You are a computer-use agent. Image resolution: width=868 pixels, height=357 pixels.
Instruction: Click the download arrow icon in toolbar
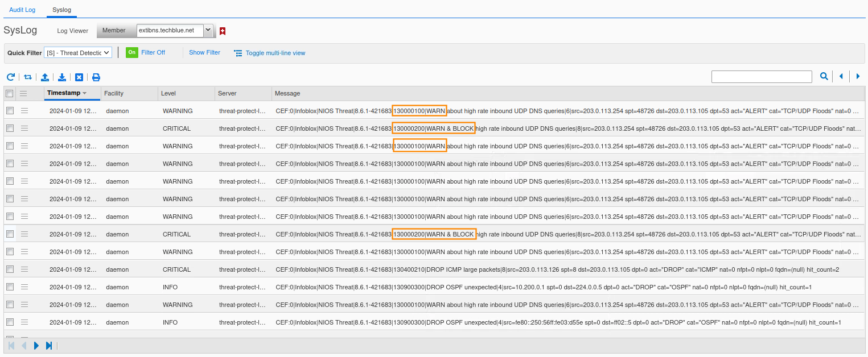click(62, 77)
